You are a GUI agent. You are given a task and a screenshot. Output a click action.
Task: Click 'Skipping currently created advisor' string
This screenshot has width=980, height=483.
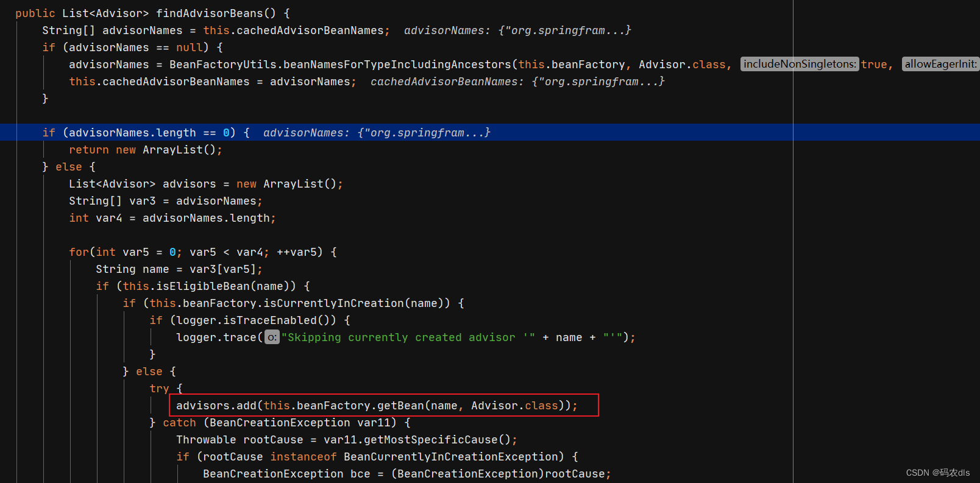point(408,337)
